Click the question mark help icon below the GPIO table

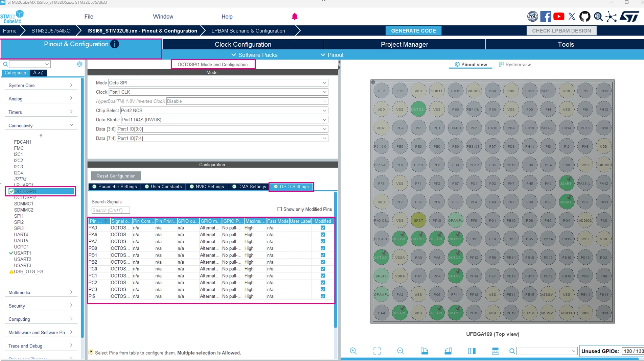click(91, 352)
